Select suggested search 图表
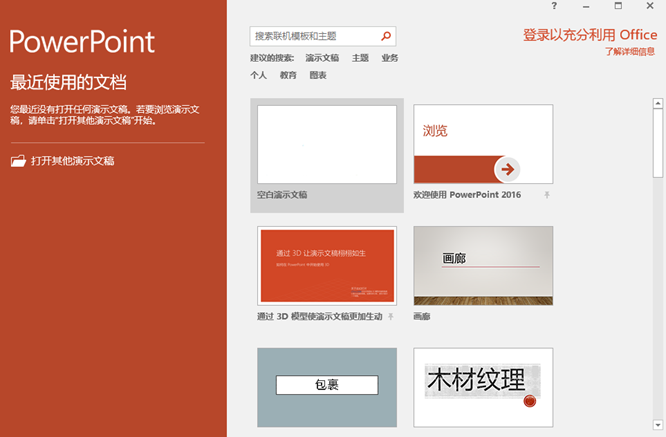The image size is (666, 437). point(318,75)
